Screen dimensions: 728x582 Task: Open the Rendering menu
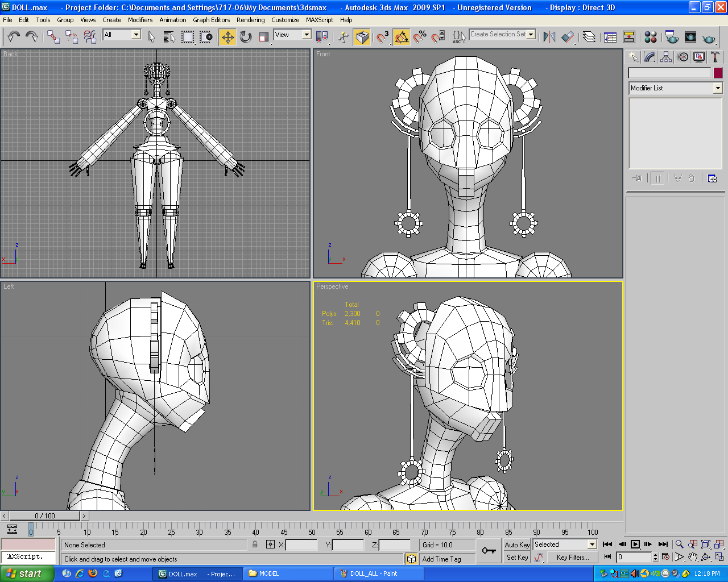251,20
